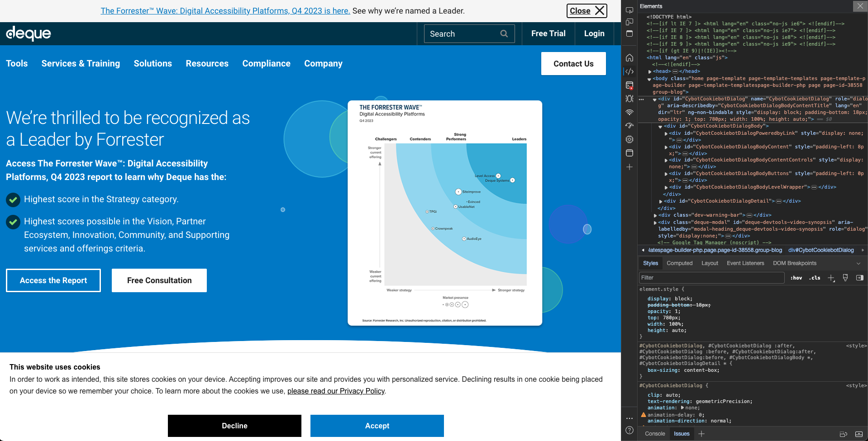Open Tools navigation menu
Image resolution: width=868 pixels, height=441 pixels.
17,63
